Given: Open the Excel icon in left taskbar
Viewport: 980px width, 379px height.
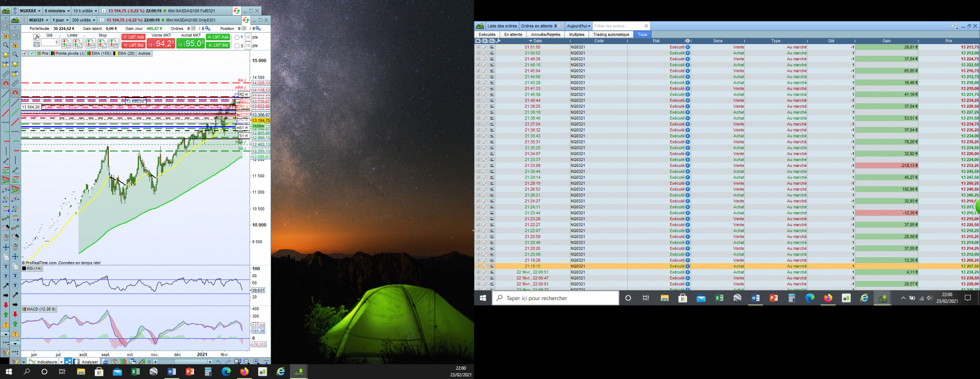Looking at the screenshot, I should pyautogui.click(x=135, y=372).
